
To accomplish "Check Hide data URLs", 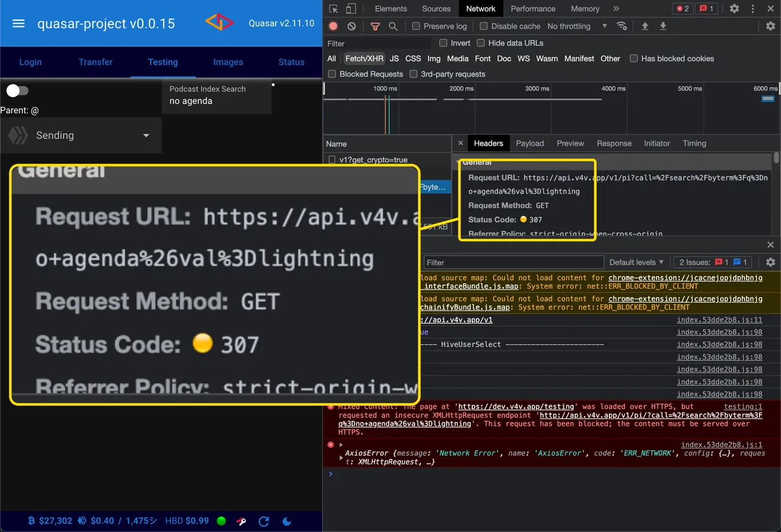I will click(481, 43).
